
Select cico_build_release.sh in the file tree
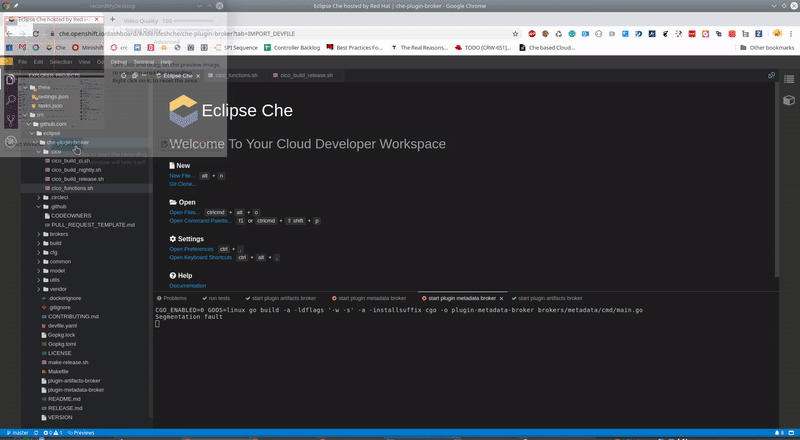point(77,179)
